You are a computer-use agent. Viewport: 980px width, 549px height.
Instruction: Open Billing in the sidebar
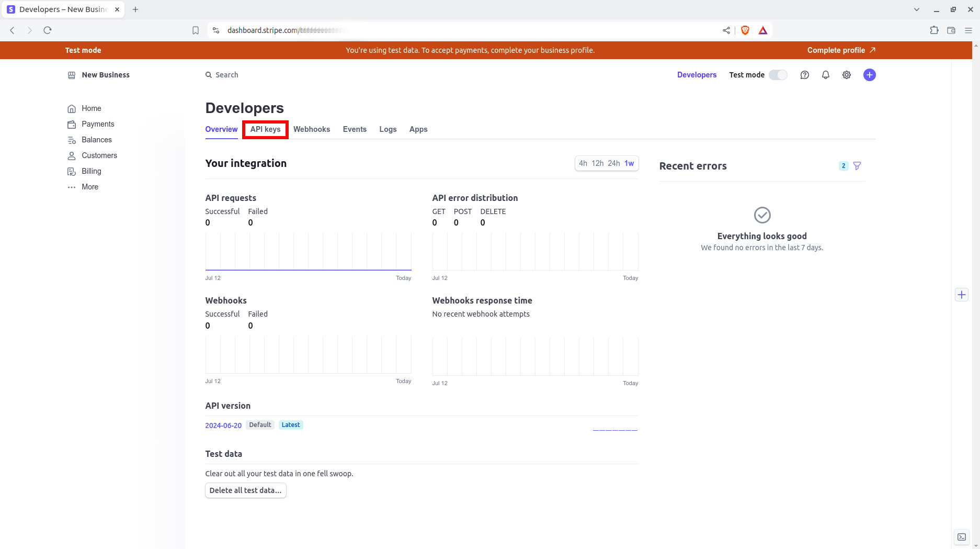click(84, 171)
